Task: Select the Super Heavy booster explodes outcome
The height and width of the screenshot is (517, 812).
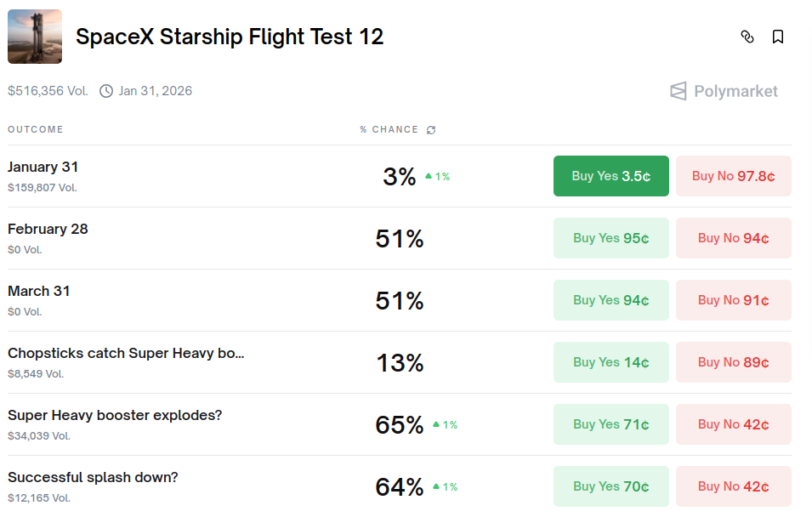Action: (115, 416)
